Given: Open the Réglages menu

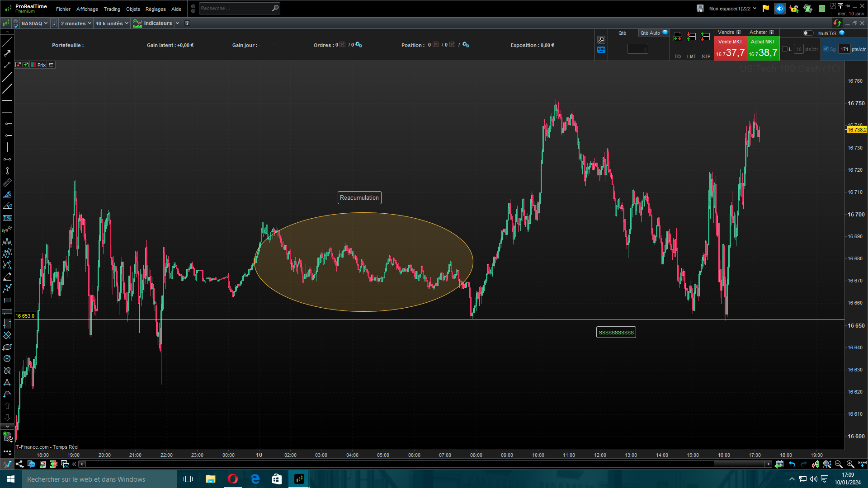Looking at the screenshot, I should 156,9.
